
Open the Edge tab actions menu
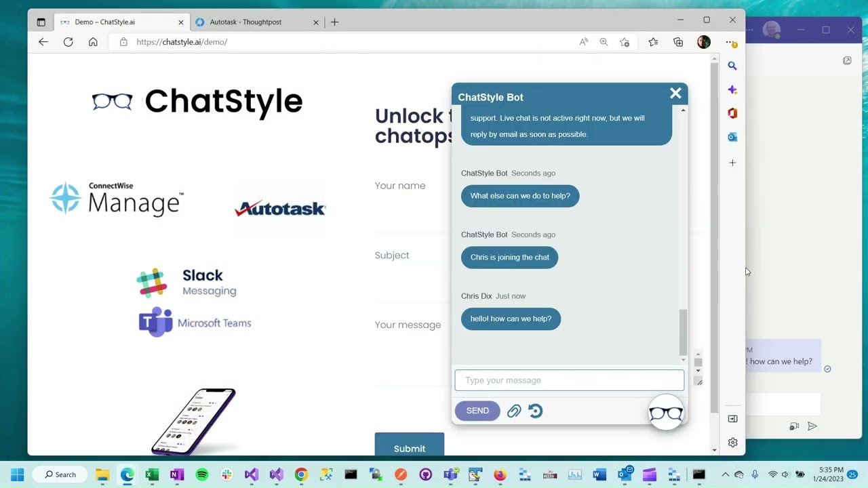coord(41,22)
